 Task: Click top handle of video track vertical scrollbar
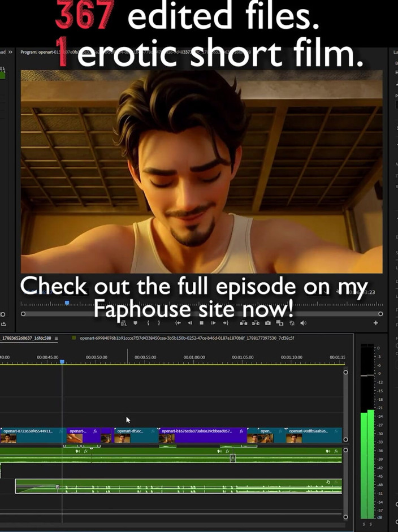click(345, 372)
